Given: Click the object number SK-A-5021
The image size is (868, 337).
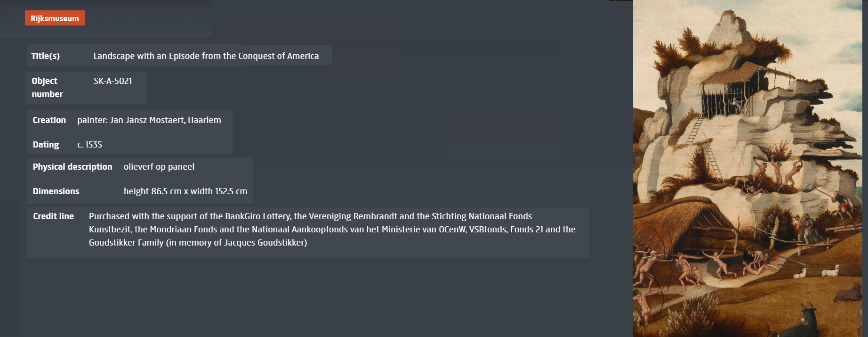Looking at the screenshot, I should (x=113, y=81).
